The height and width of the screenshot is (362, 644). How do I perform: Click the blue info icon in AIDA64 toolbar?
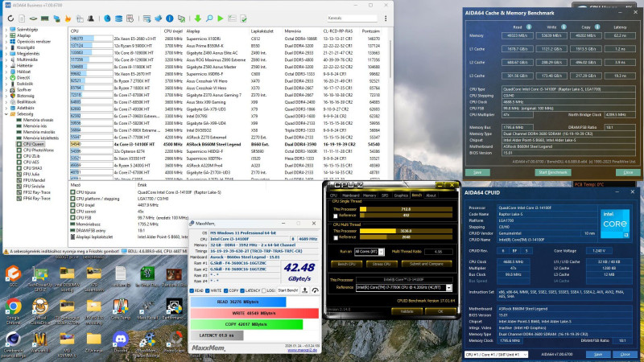click(x=169, y=19)
